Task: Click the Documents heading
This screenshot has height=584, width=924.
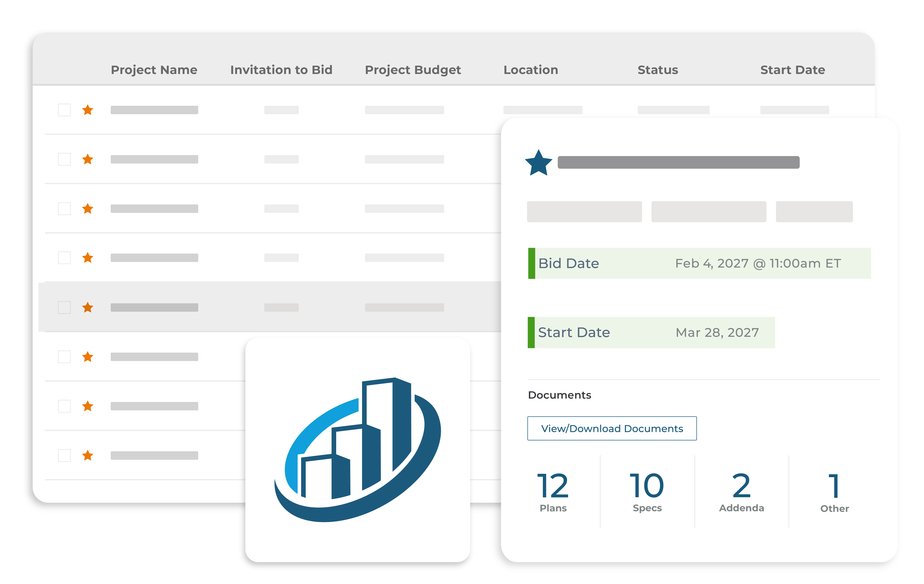Action: point(559,395)
